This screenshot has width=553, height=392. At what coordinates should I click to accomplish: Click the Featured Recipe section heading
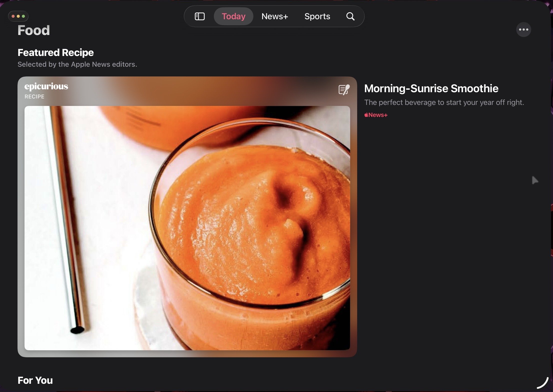pyautogui.click(x=56, y=53)
